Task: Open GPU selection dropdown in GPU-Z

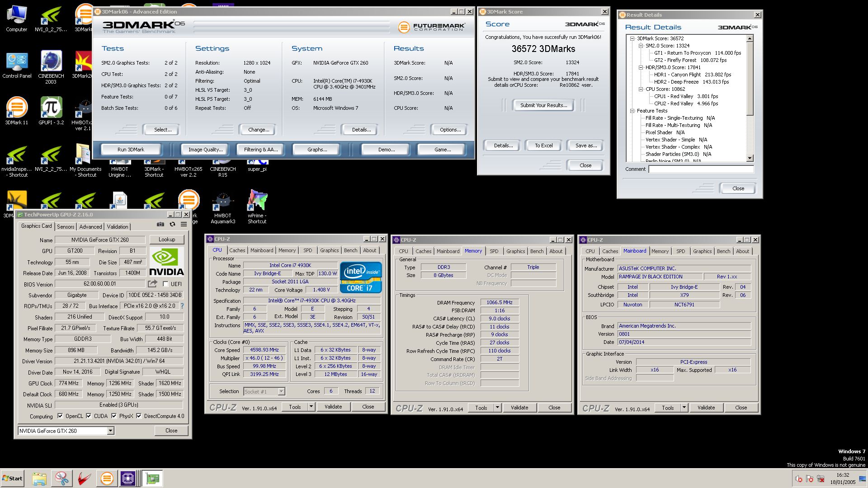Action: pos(110,431)
